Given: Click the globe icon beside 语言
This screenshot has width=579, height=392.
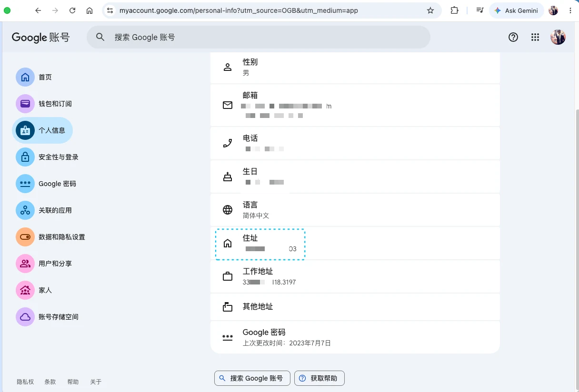Looking at the screenshot, I should click(228, 210).
